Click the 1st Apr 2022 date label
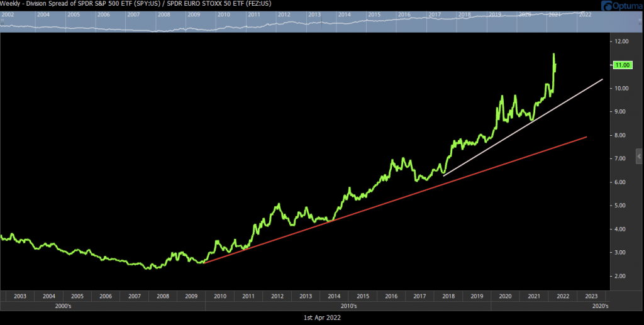 point(322,317)
